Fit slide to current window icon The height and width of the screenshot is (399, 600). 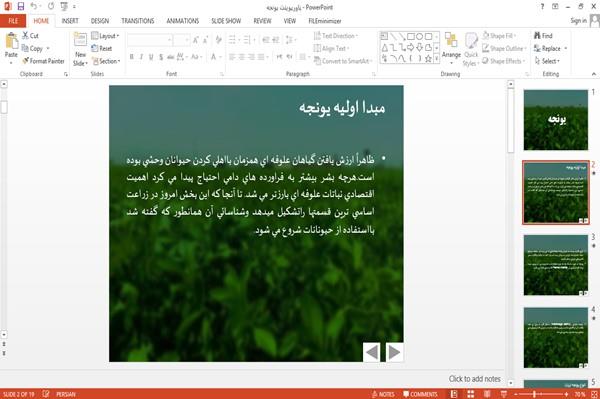[x=594, y=394]
